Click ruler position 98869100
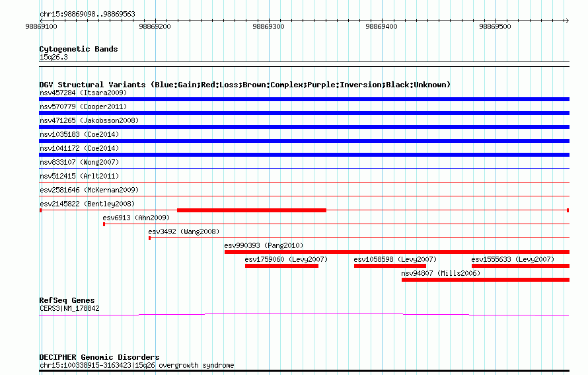 click(41, 26)
